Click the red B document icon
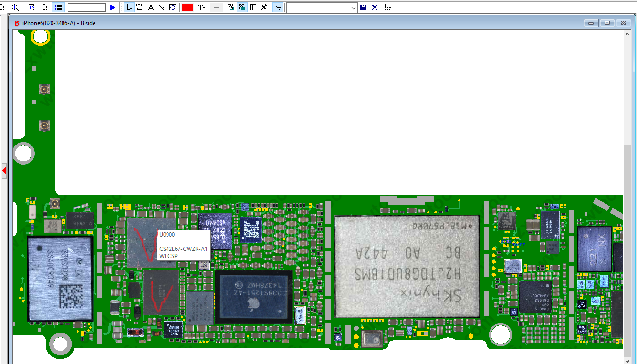 17,23
